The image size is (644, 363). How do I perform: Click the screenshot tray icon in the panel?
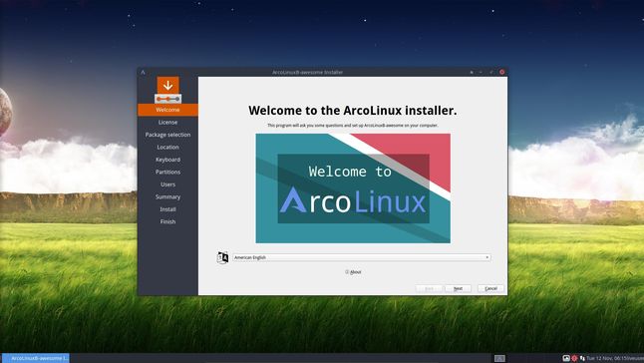tap(566, 358)
